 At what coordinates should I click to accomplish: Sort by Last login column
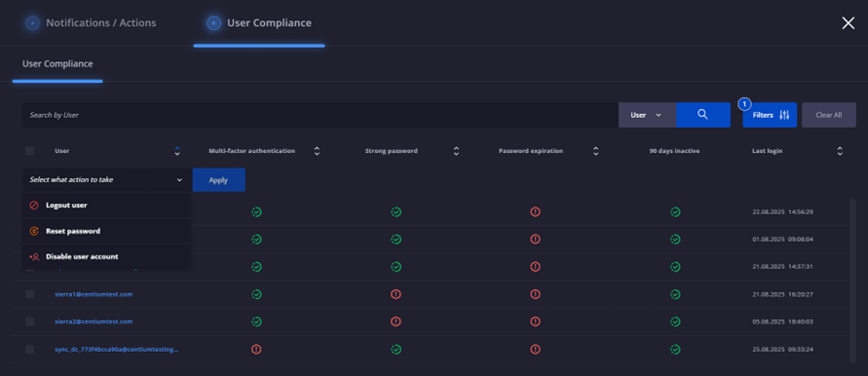click(840, 151)
